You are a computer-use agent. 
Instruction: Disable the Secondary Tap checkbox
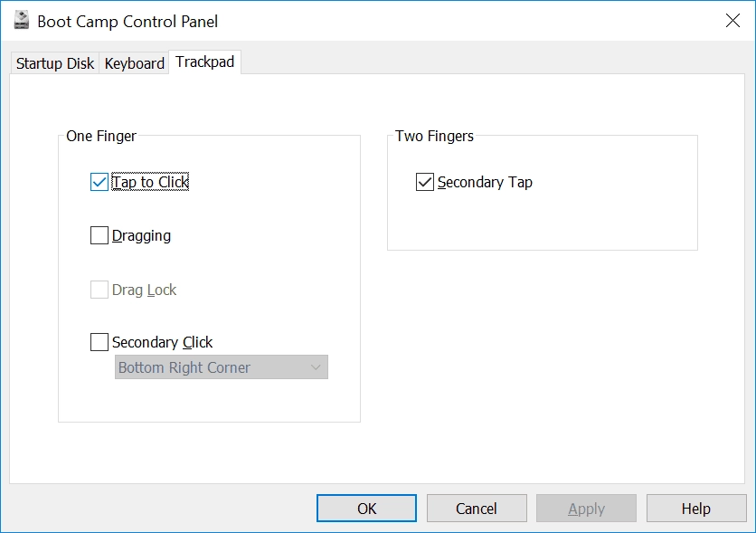425,182
